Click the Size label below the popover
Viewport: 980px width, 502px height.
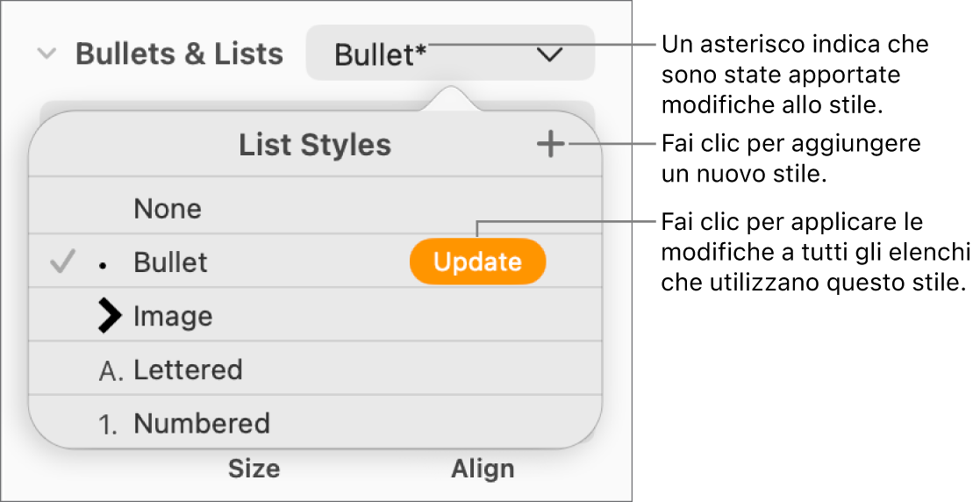click(x=254, y=470)
